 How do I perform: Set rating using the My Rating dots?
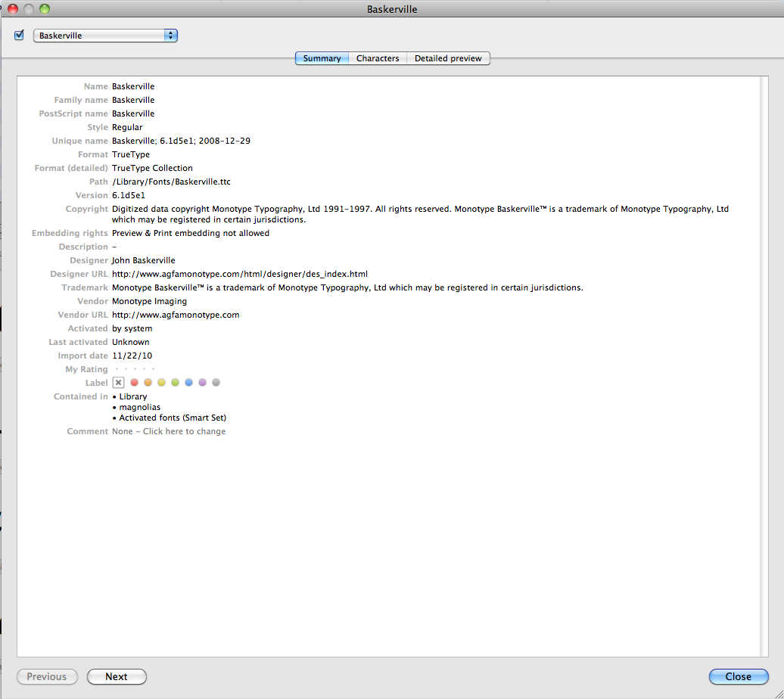135,369
